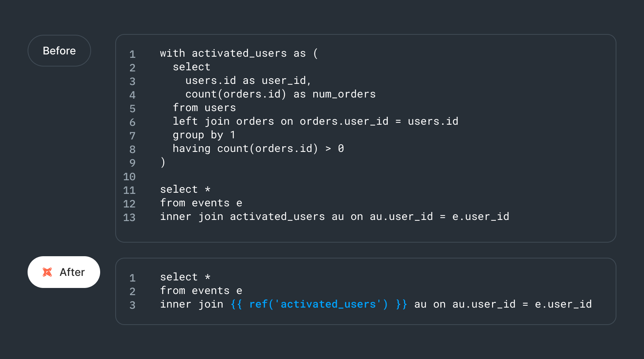This screenshot has height=359, width=644.
Task: Click 'from users' code line
Action: coord(204,108)
